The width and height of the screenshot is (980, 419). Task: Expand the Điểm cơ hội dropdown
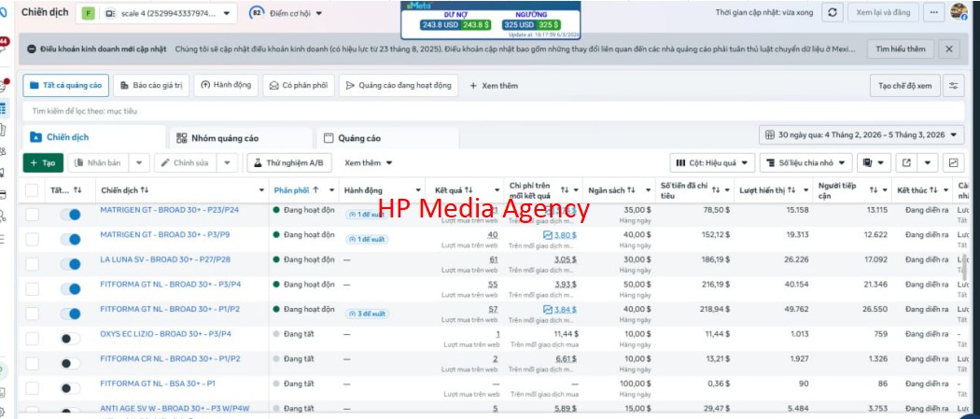[x=319, y=13]
